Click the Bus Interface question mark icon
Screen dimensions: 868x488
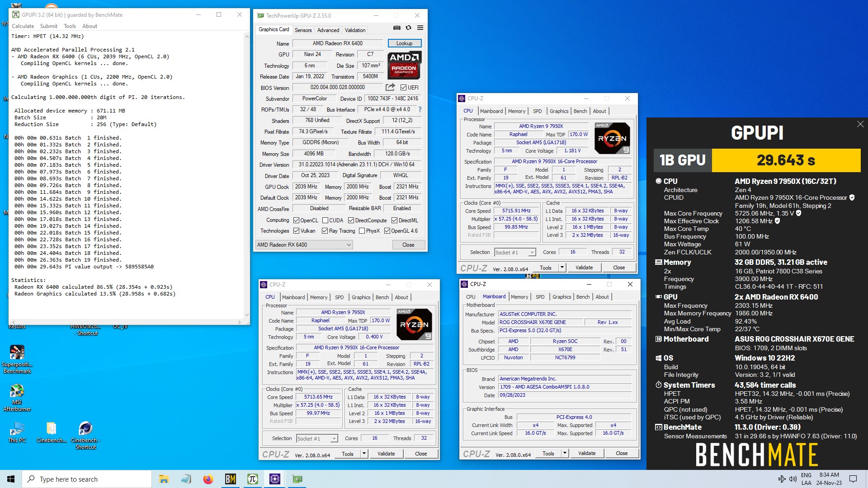point(420,109)
